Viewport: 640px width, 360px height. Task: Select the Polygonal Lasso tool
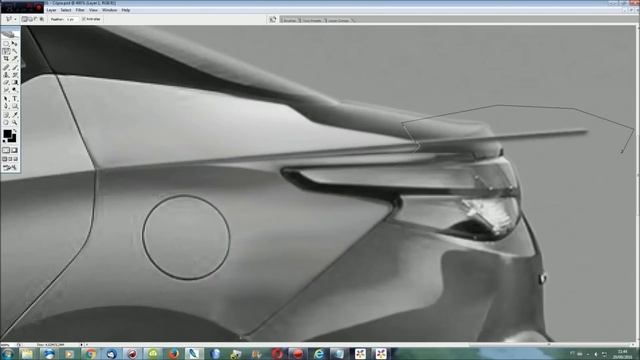pyautogui.click(x=6, y=51)
